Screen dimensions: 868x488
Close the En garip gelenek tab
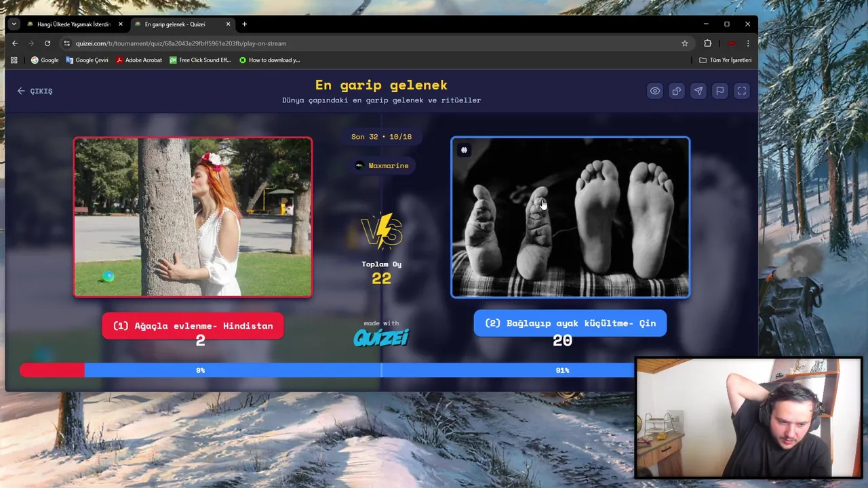pyautogui.click(x=228, y=24)
